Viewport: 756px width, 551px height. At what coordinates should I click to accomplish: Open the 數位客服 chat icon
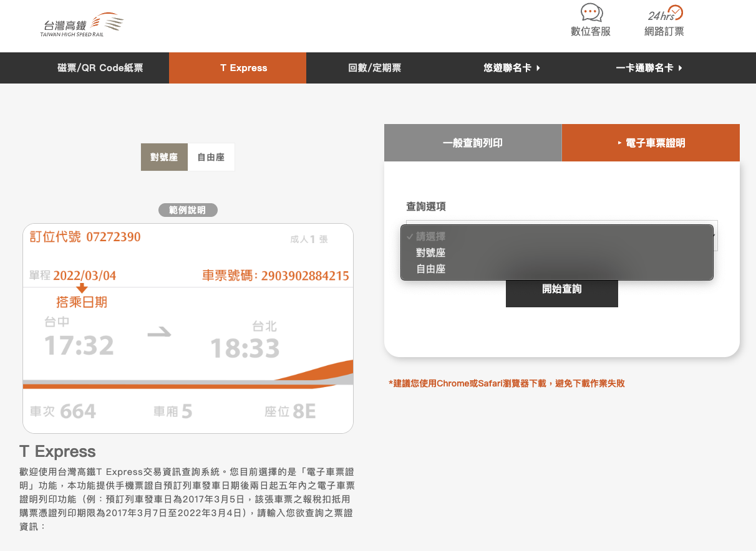pyautogui.click(x=591, y=14)
